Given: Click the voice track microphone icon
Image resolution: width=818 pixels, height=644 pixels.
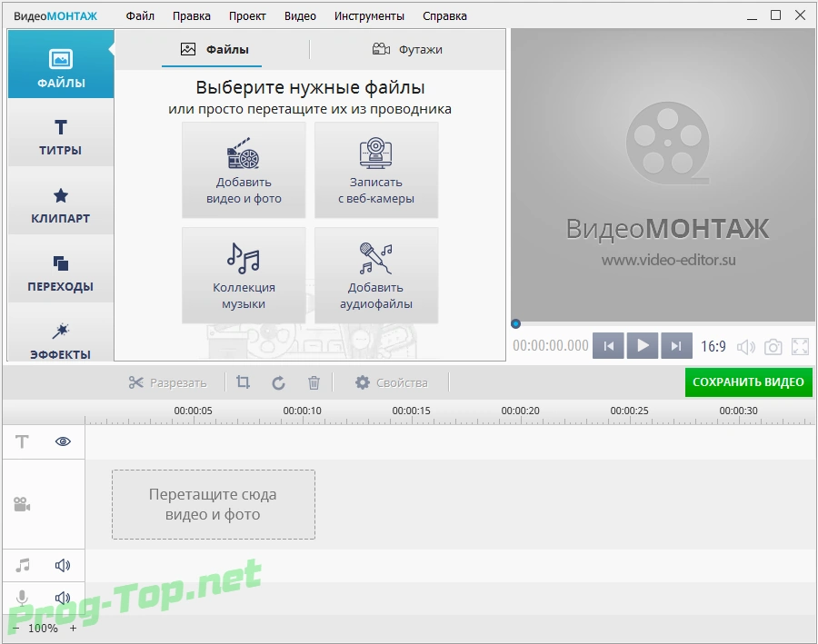Looking at the screenshot, I should click(22, 598).
